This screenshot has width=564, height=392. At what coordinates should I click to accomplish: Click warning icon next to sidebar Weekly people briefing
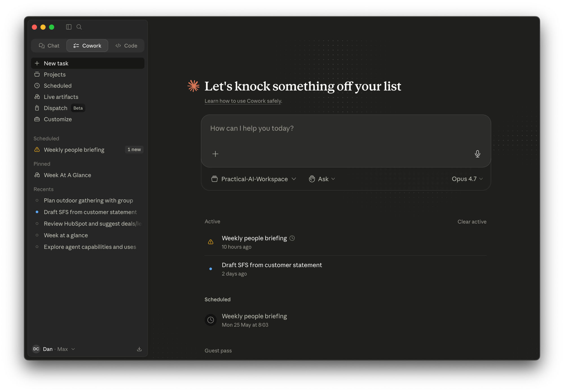[37, 149]
